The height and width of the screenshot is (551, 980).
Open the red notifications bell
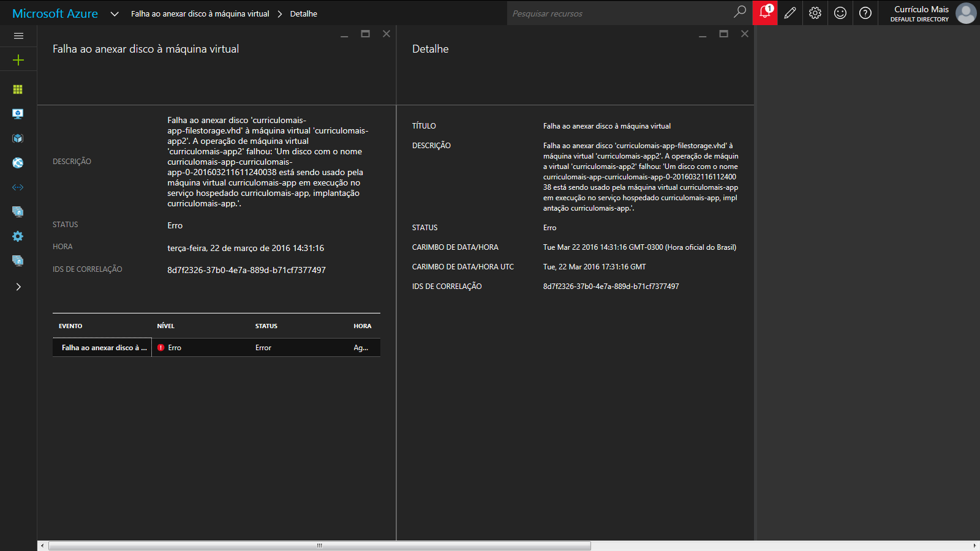click(x=765, y=12)
